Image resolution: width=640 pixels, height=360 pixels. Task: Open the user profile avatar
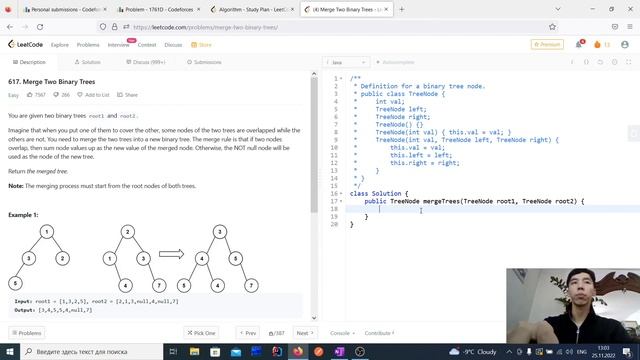click(x=624, y=44)
